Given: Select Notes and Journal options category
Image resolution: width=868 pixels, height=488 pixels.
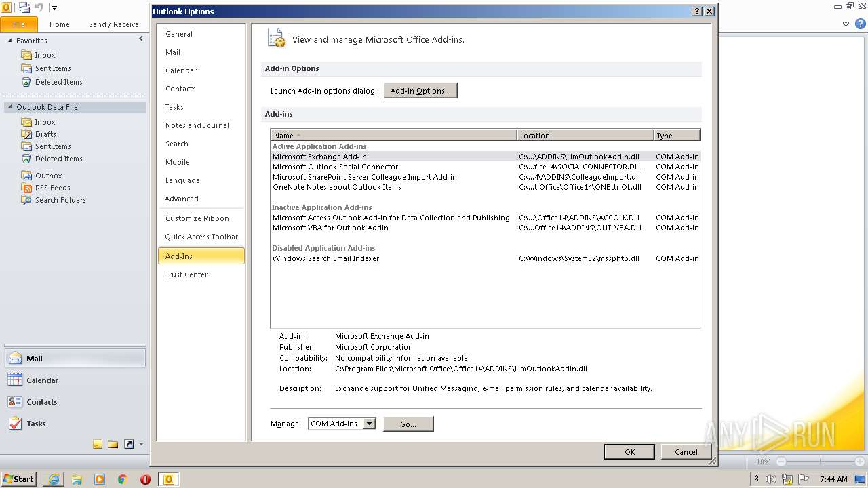Looking at the screenshot, I should (x=201, y=125).
